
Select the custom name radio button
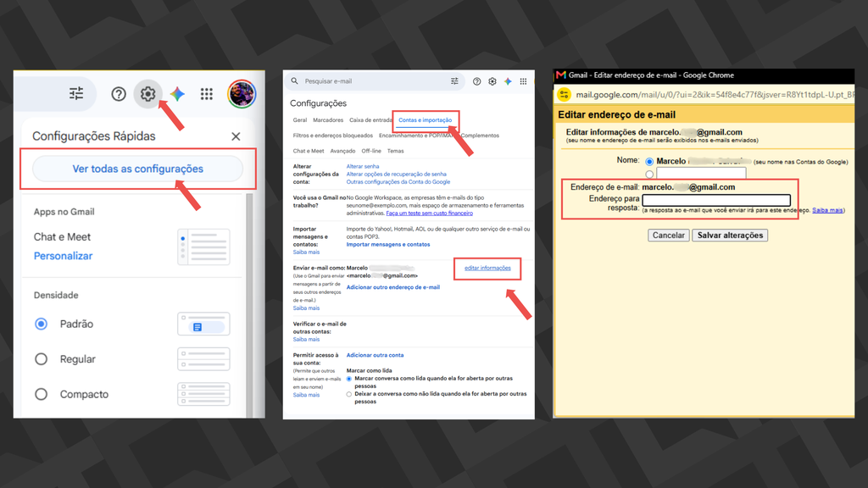pyautogui.click(x=649, y=175)
